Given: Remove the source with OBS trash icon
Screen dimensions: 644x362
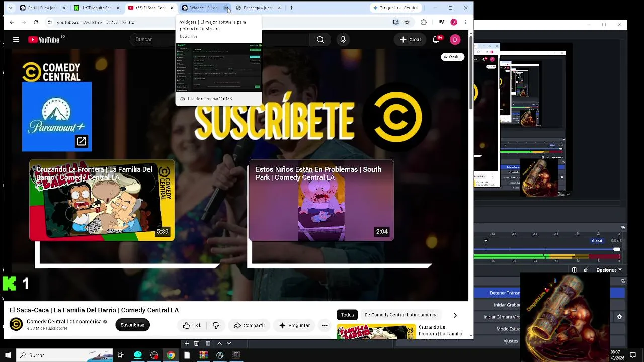Looking at the screenshot, I should [x=196, y=343].
